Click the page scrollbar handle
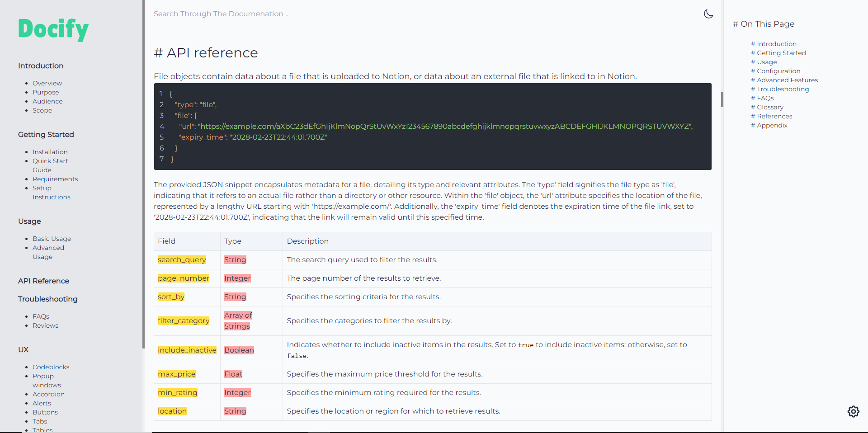Viewport: 868px width, 433px height. point(722,100)
